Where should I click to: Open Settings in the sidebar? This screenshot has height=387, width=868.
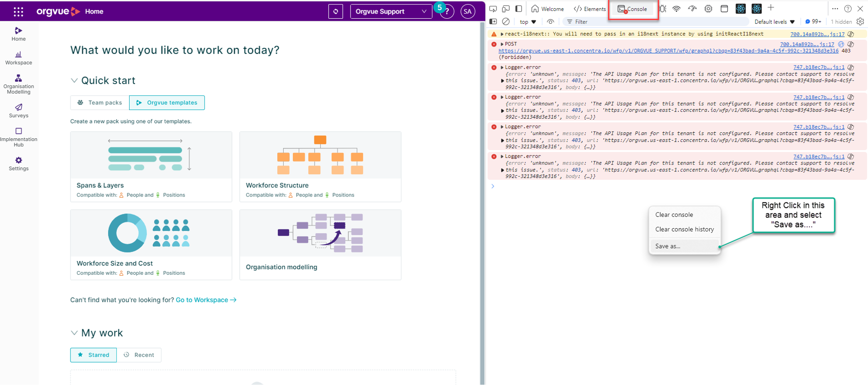19,164
